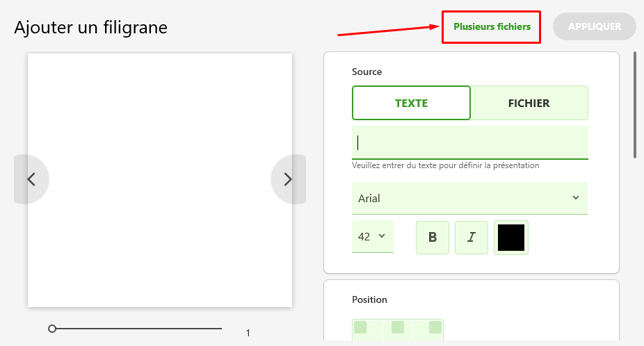Toggle bold formatting with the B button
This screenshot has height=346, width=644.
click(x=433, y=237)
